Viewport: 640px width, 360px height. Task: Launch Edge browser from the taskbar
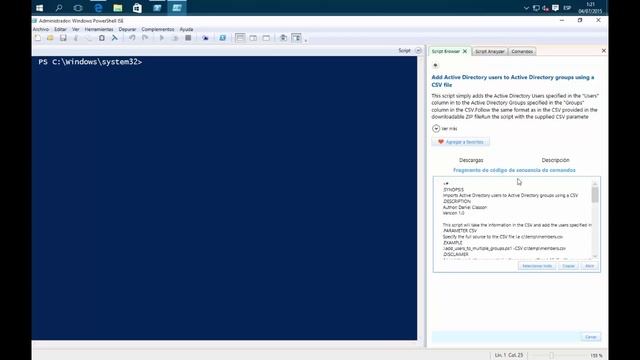click(x=98, y=8)
